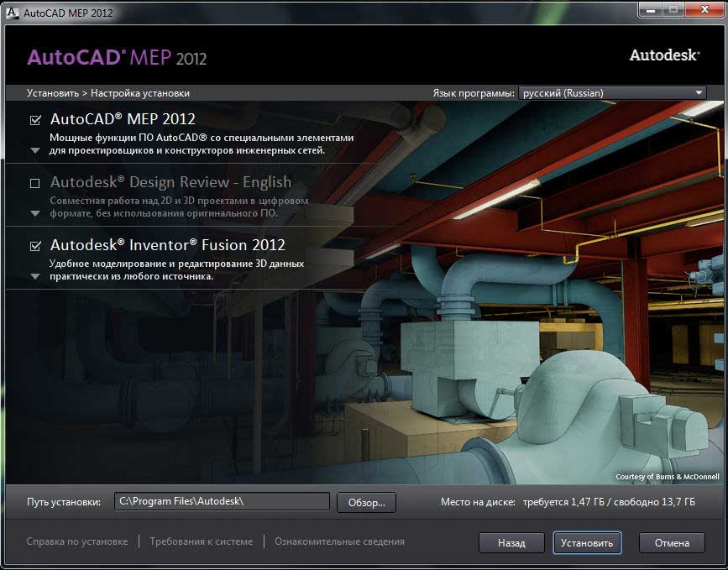The width and height of the screenshot is (728, 570).
Task: Open the Требования к системе link
Action: point(201,541)
